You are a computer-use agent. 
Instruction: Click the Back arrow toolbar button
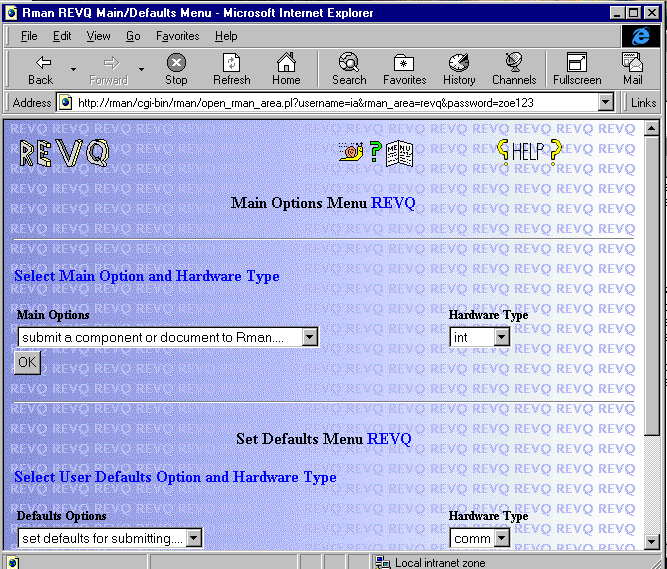41,70
